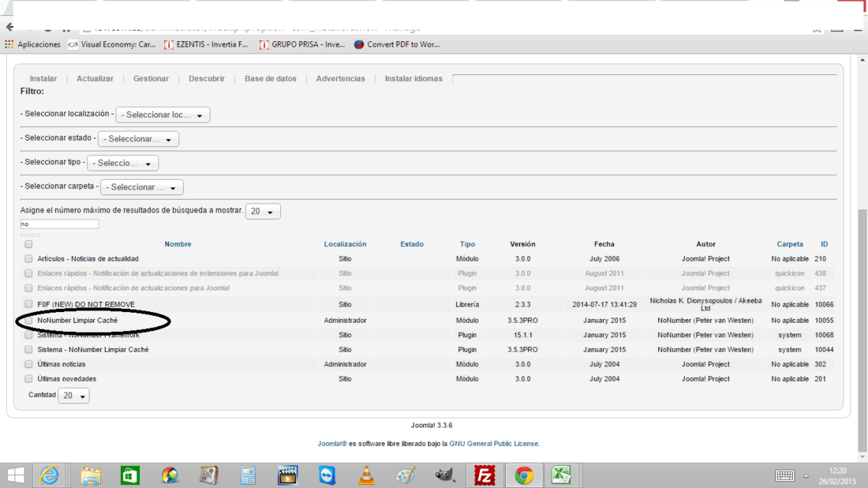Image resolution: width=868 pixels, height=488 pixels.
Task: Open VLC media player cone icon
Action: click(366, 475)
